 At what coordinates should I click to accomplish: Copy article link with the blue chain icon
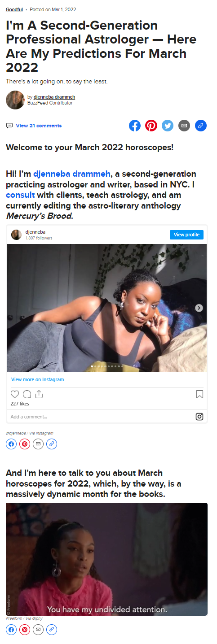coord(201,126)
